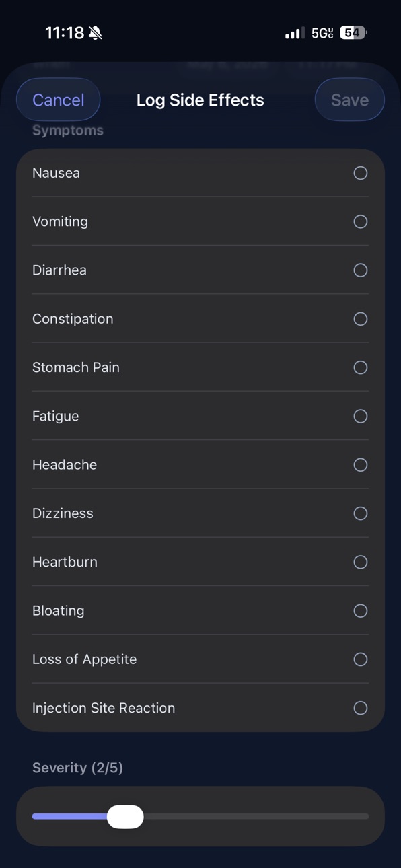Mark the Headache option
401x868 pixels.
[361, 464]
